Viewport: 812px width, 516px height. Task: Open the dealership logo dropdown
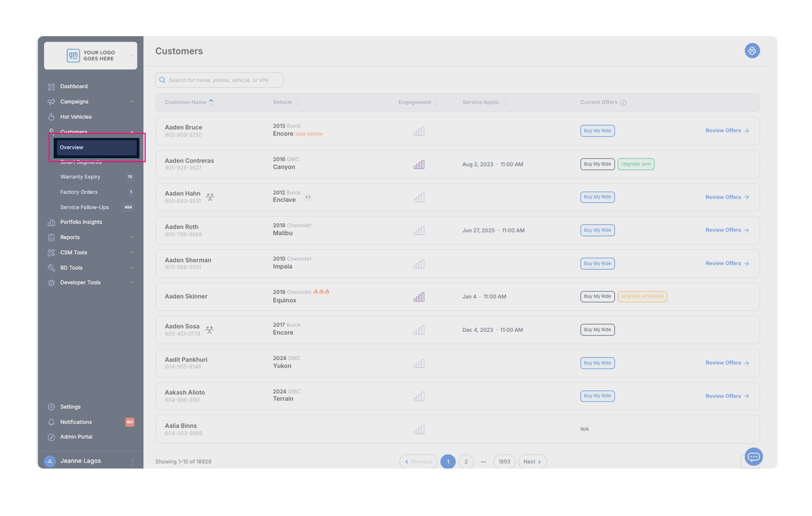[131, 55]
